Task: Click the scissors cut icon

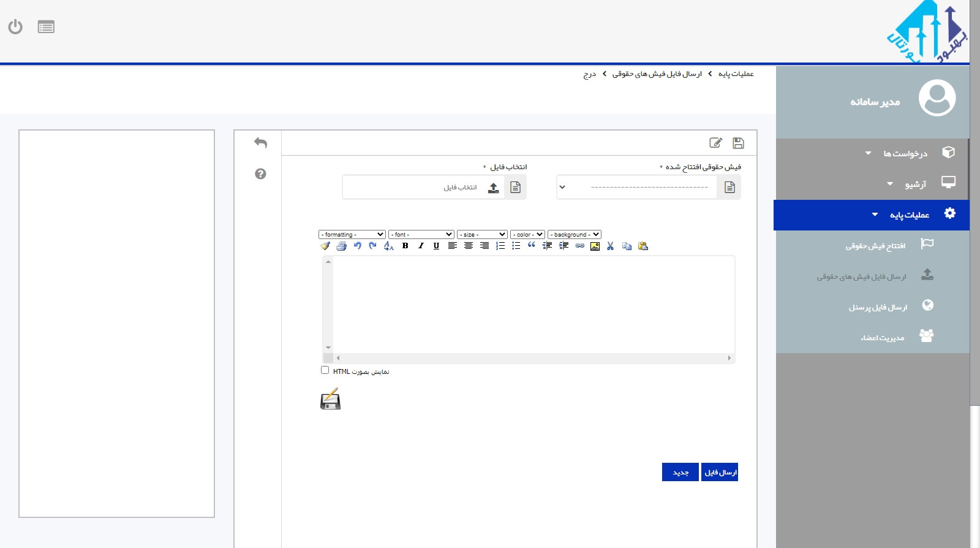Action: pyautogui.click(x=610, y=246)
